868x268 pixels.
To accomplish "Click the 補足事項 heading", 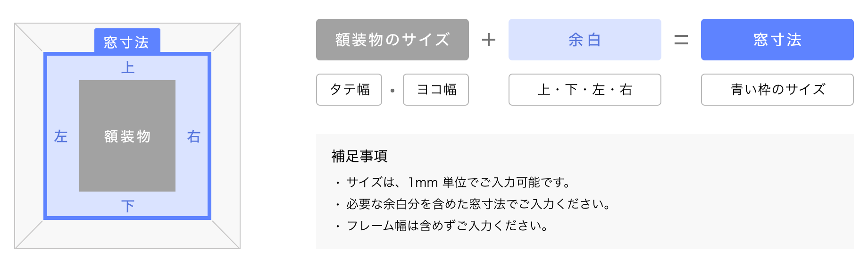I will [359, 156].
